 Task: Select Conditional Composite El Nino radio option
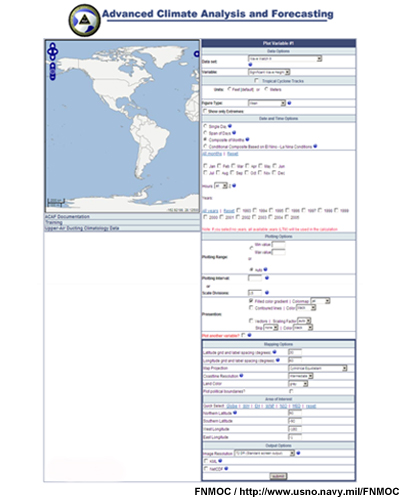pyautogui.click(x=205, y=146)
